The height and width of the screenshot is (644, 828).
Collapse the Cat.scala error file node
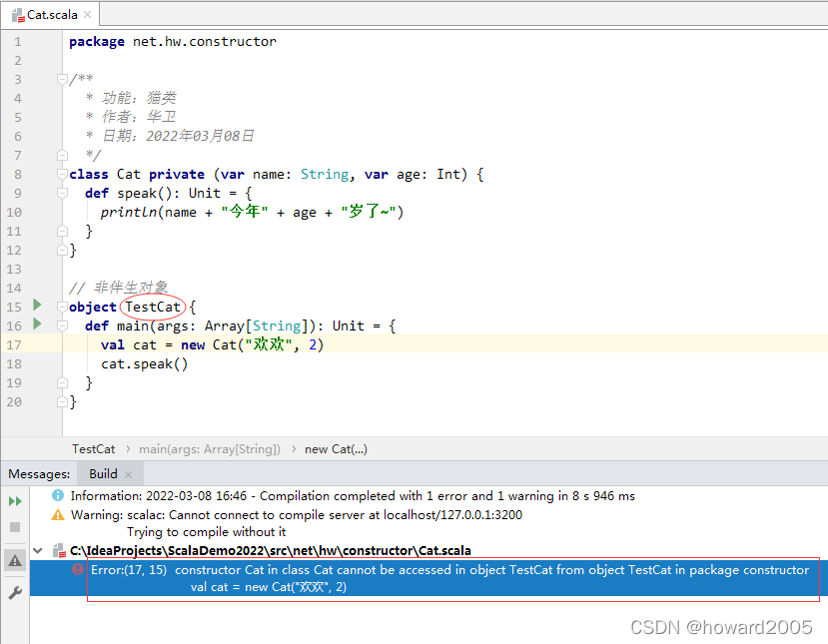[38, 551]
